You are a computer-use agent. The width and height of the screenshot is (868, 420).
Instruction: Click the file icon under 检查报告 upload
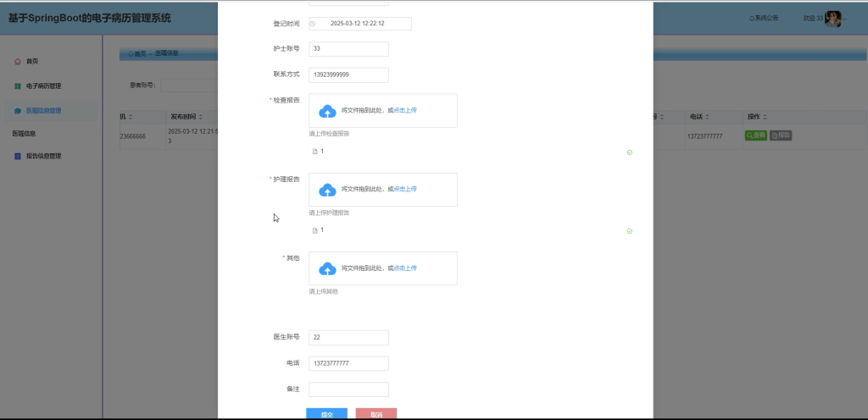pos(315,152)
